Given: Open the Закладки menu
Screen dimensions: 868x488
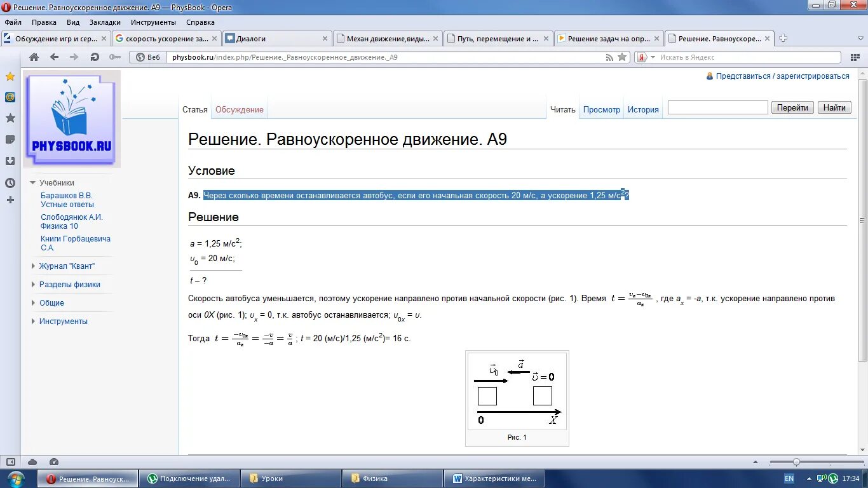Looking at the screenshot, I should [105, 22].
